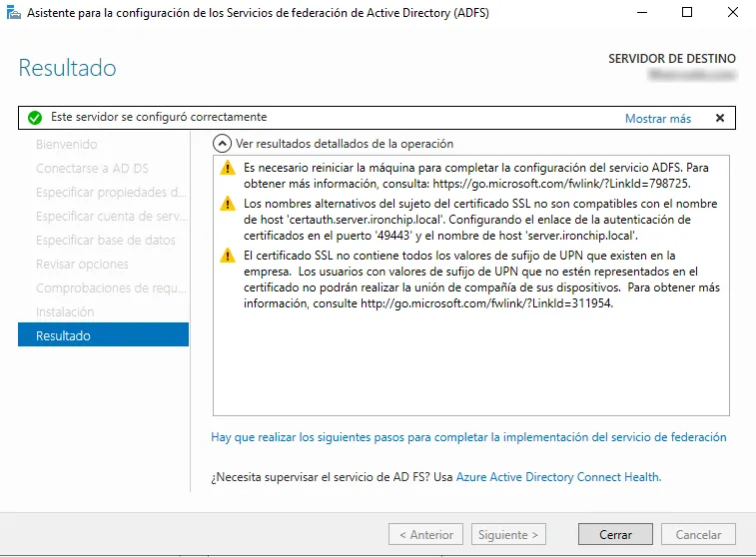Click the SERVIDOR DE DESTINO label

pos(672,59)
